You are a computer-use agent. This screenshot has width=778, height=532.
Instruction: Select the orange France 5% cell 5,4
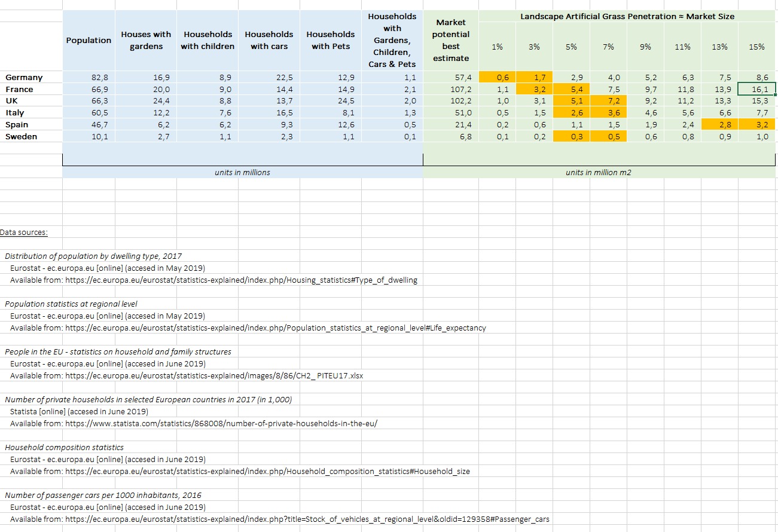click(571, 89)
